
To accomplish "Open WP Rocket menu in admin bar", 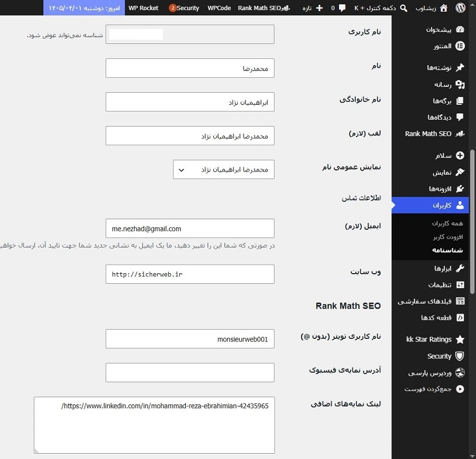I will click(143, 8).
